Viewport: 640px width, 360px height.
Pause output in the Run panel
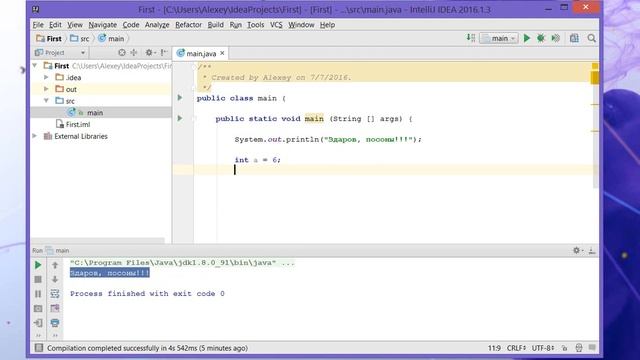(x=38, y=294)
